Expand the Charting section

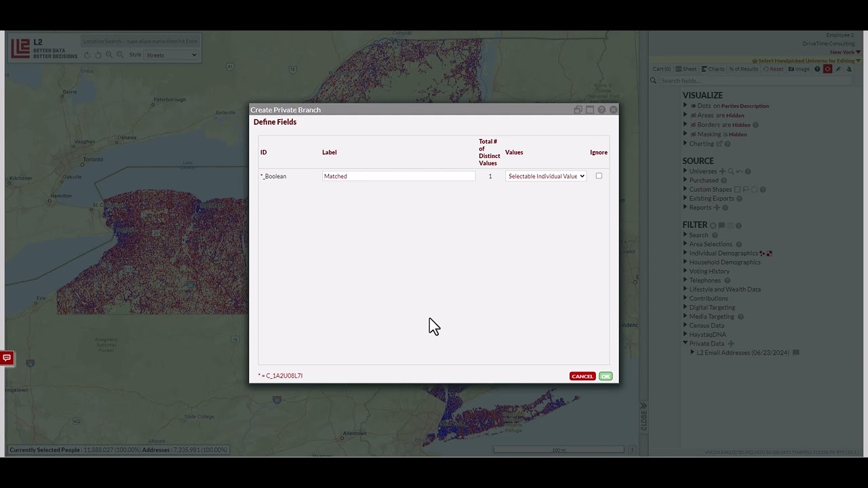tap(685, 143)
